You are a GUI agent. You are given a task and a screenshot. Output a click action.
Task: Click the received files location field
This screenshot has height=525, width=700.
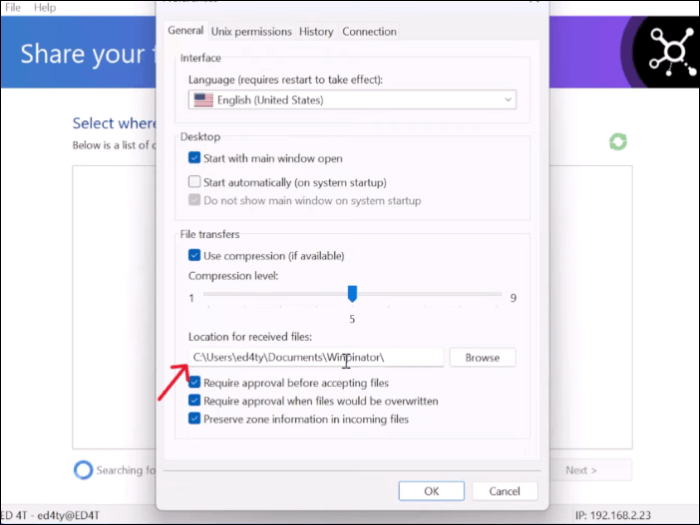316,358
